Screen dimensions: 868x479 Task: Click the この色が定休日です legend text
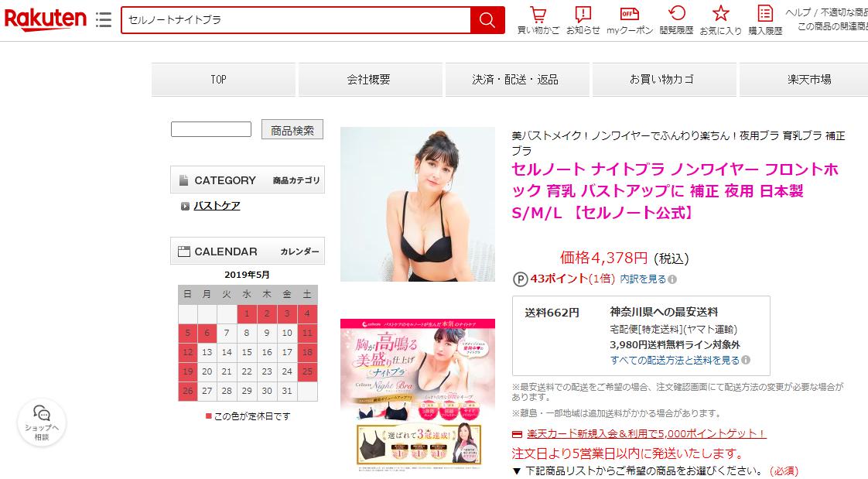click(x=252, y=416)
